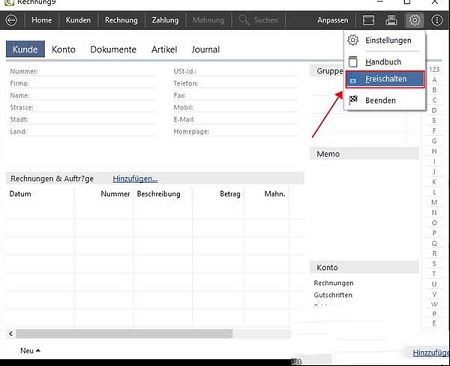Toggle the gear settings menu icon
Screen dimensions: 450x366
(x=414, y=20)
